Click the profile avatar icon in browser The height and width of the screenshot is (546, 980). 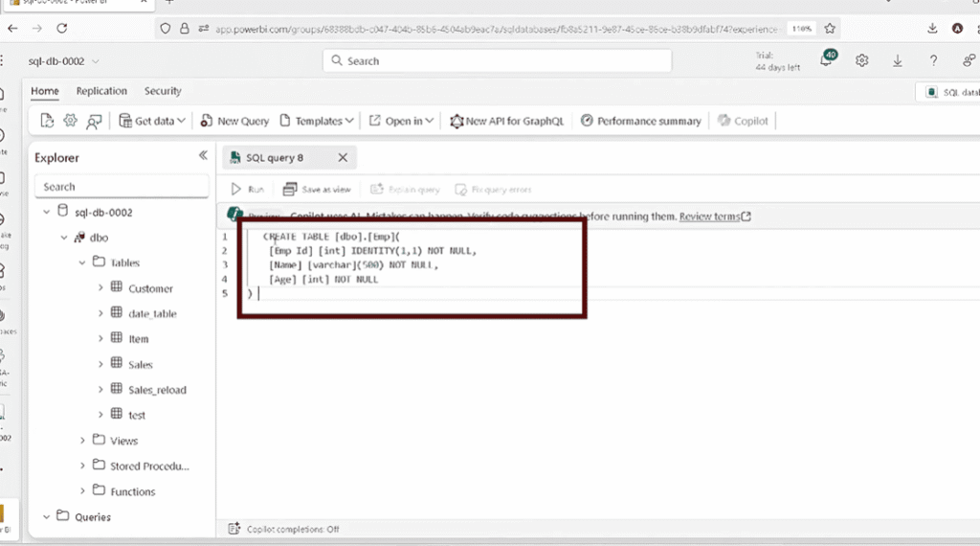[x=957, y=28]
